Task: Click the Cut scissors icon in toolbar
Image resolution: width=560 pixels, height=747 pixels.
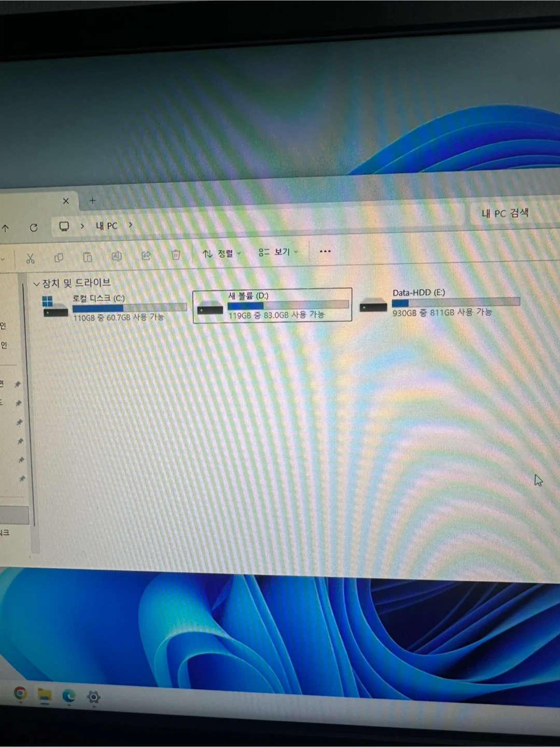Action: [x=30, y=258]
